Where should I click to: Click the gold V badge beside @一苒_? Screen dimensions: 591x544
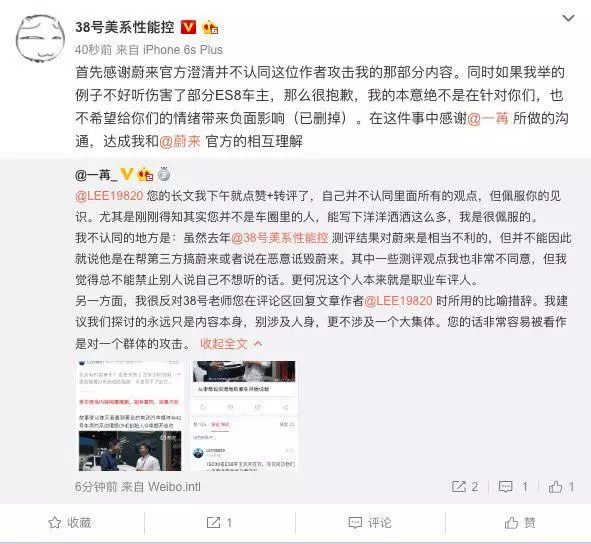[x=126, y=174]
